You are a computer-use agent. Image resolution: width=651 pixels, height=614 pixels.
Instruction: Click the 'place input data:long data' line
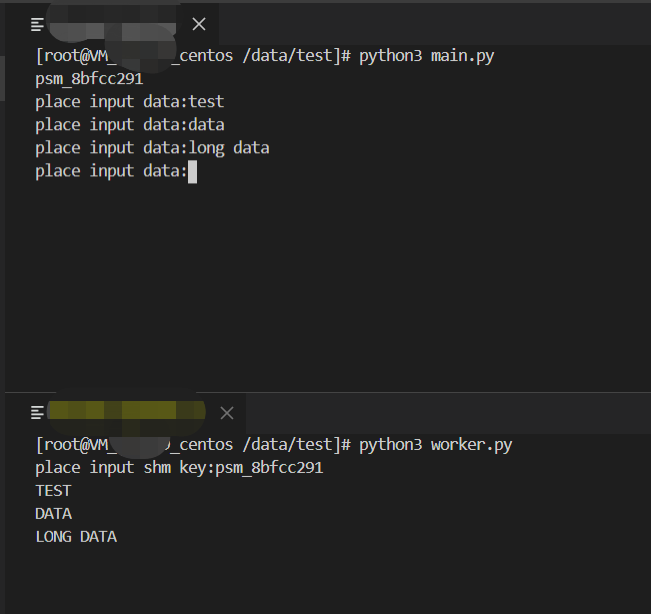coord(152,148)
